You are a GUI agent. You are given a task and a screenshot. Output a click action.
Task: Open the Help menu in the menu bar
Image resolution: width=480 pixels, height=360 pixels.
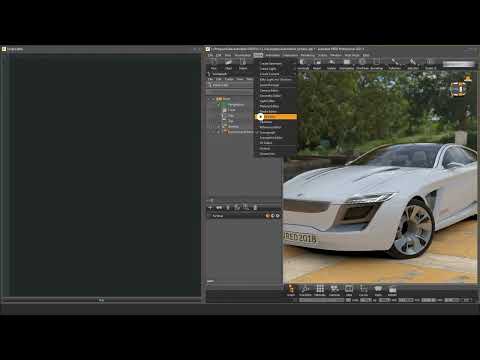366,55
